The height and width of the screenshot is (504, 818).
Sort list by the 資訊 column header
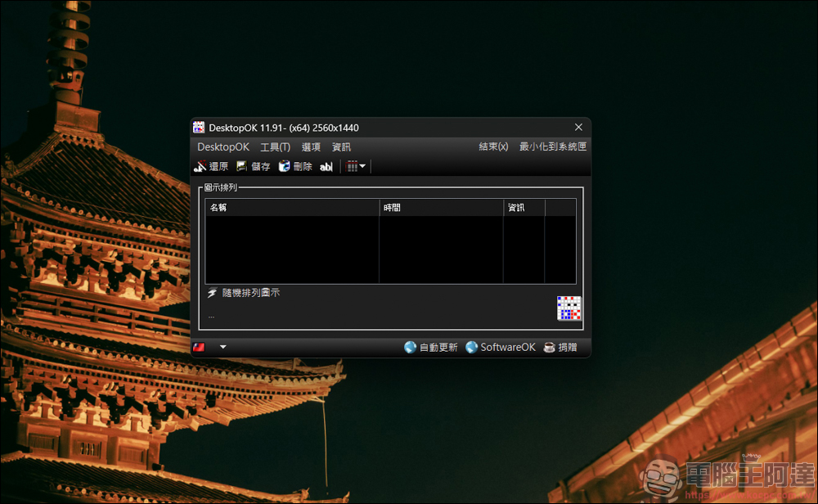pos(524,208)
